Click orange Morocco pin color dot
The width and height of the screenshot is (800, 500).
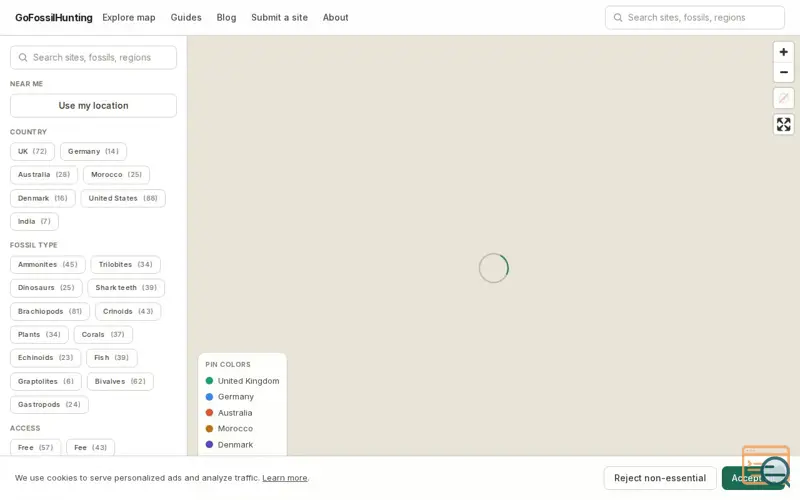[209, 429]
